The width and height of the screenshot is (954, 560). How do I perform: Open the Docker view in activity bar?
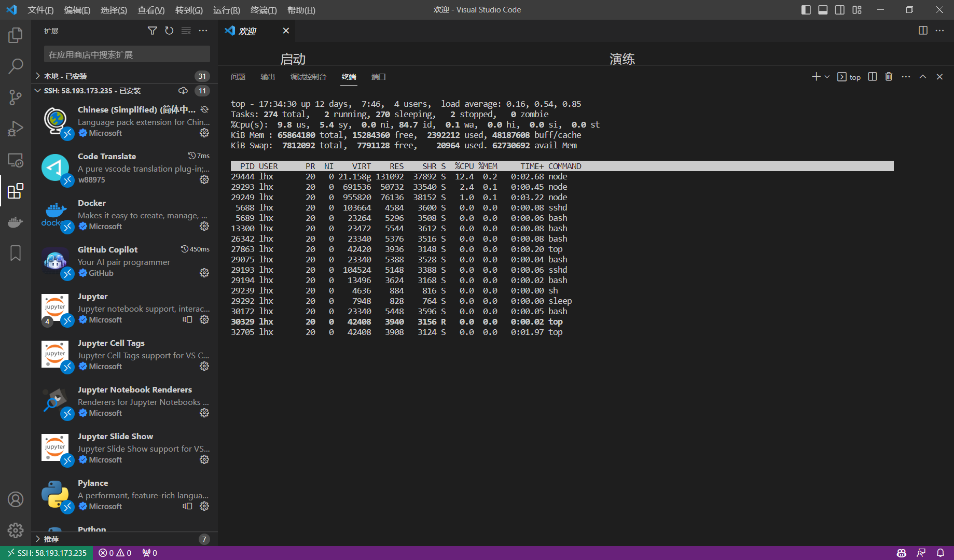[x=16, y=222]
